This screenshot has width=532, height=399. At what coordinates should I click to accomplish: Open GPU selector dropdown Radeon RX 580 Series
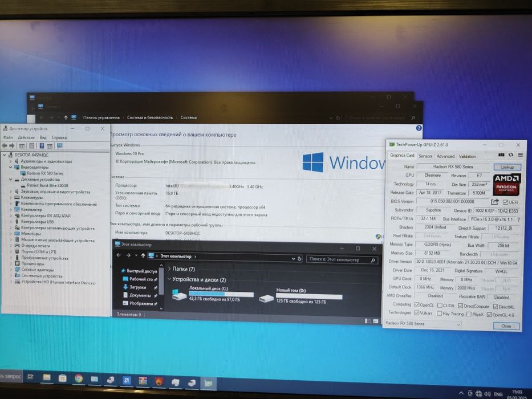423,324
